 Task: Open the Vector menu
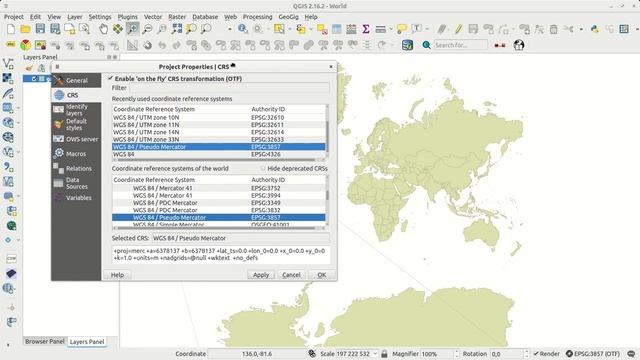(x=153, y=17)
